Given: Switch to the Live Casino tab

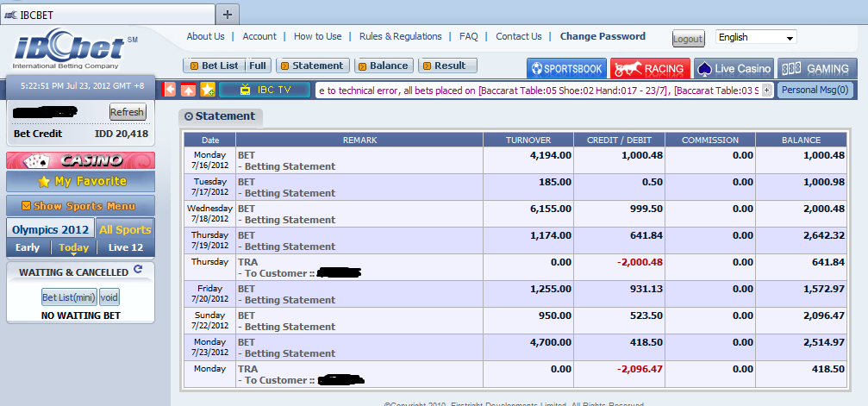Looking at the screenshot, I should pos(734,69).
